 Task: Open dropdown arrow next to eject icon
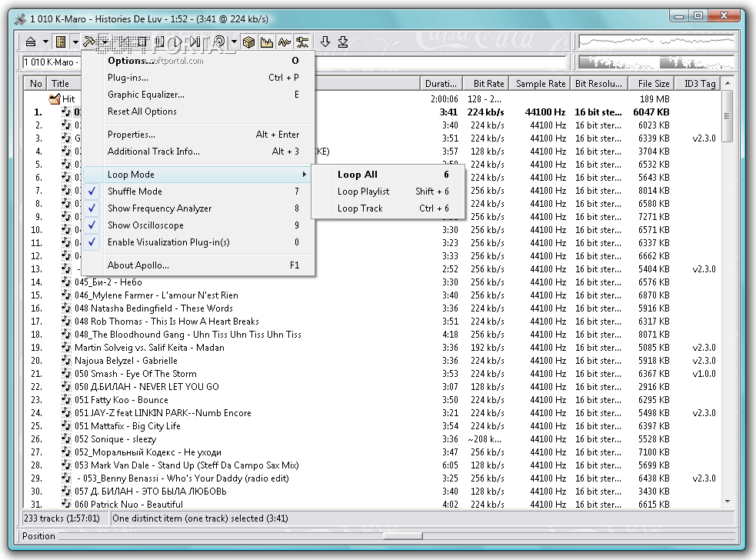45,42
